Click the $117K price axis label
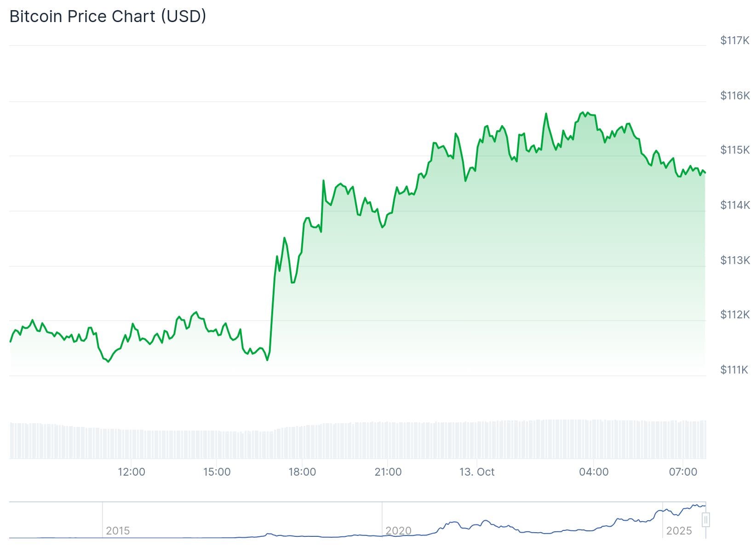 click(734, 40)
